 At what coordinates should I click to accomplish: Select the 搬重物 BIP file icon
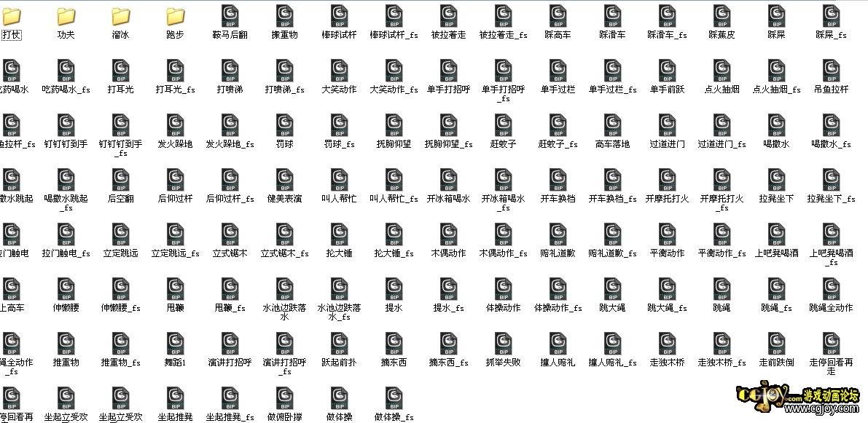click(x=284, y=16)
